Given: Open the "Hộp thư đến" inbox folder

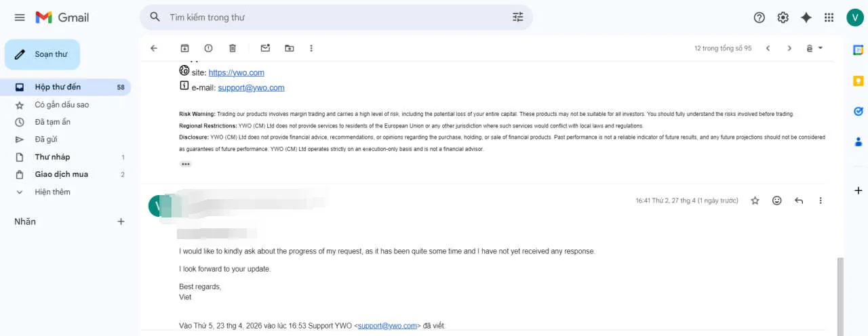Looking at the screenshot, I should click(x=58, y=87).
